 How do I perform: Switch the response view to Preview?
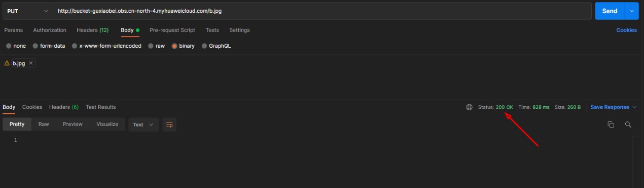(73, 124)
